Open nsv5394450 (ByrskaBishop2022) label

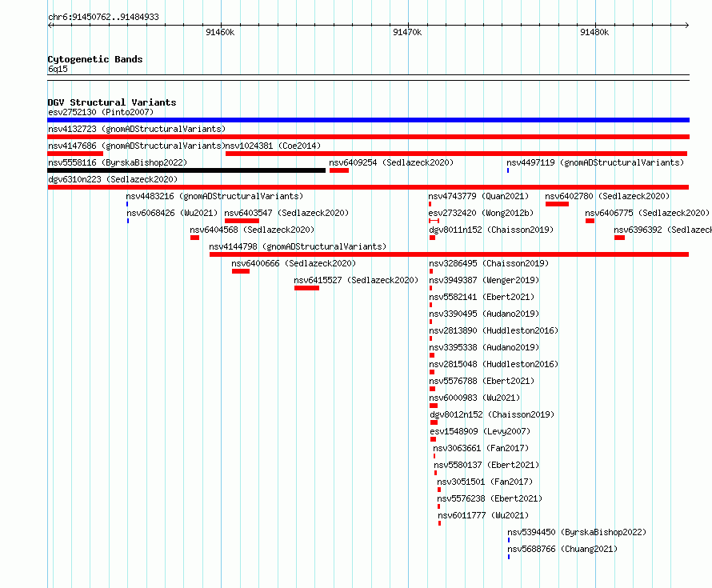tap(577, 532)
